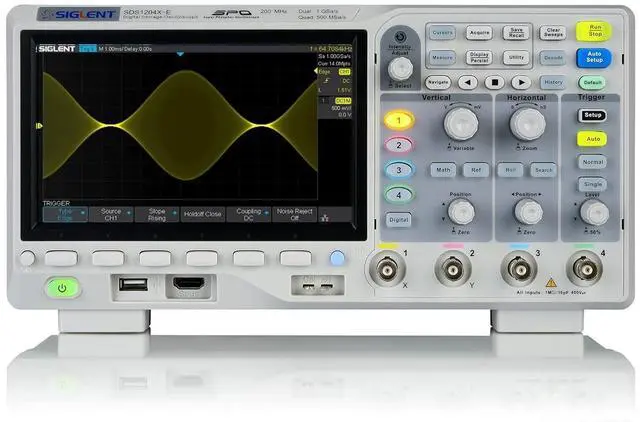Push the round blue button right of softkeys
The height and width of the screenshot is (422, 640).
click(337, 258)
